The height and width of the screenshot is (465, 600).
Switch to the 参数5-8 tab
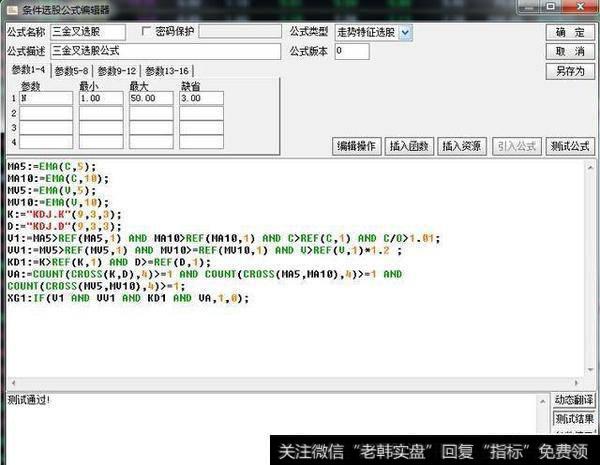click(71, 71)
